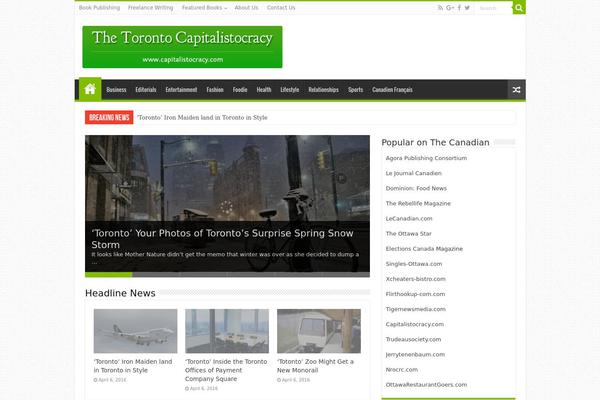This screenshot has width=600, height=400.
Task: Open Elections Canada Magazine sidebar link
Action: tap(424, 249)
